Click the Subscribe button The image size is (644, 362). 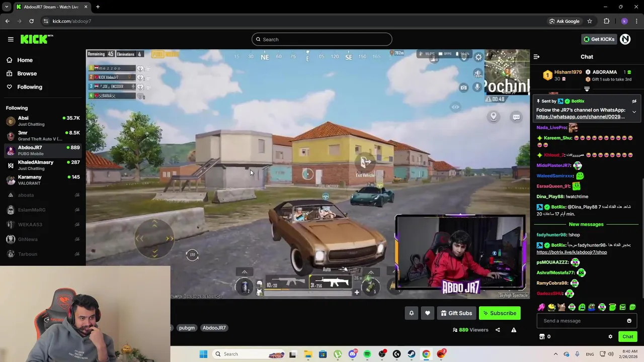[500, 313]
